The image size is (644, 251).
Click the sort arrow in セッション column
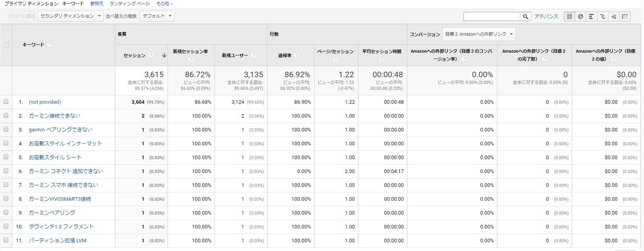point(164,55)
